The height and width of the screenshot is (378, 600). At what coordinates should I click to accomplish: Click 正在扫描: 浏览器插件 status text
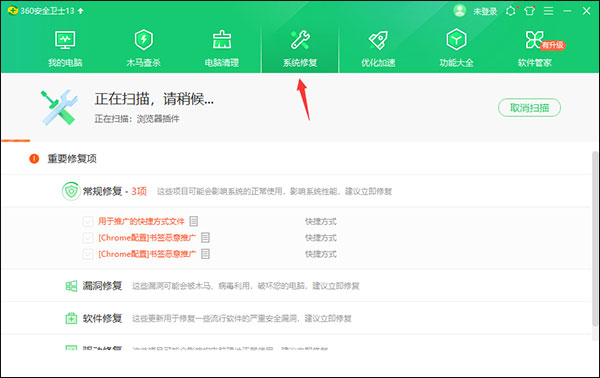tap(137, 119)
